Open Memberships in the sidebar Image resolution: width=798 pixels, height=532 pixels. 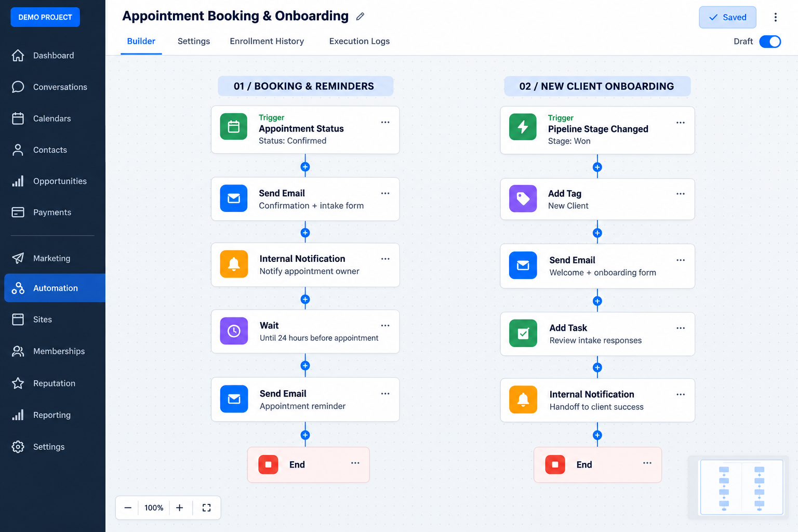pyautogui.click(x=53, y=351)
